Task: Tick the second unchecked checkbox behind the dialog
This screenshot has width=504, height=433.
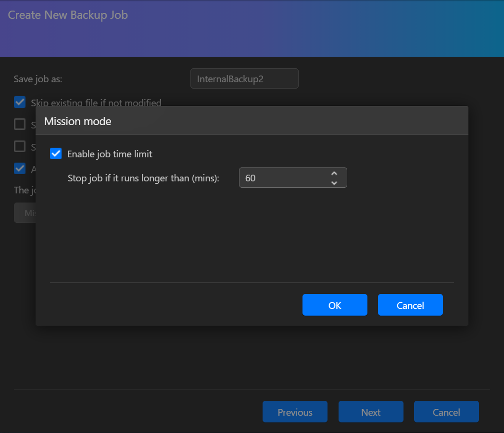Action: point(20,146)
